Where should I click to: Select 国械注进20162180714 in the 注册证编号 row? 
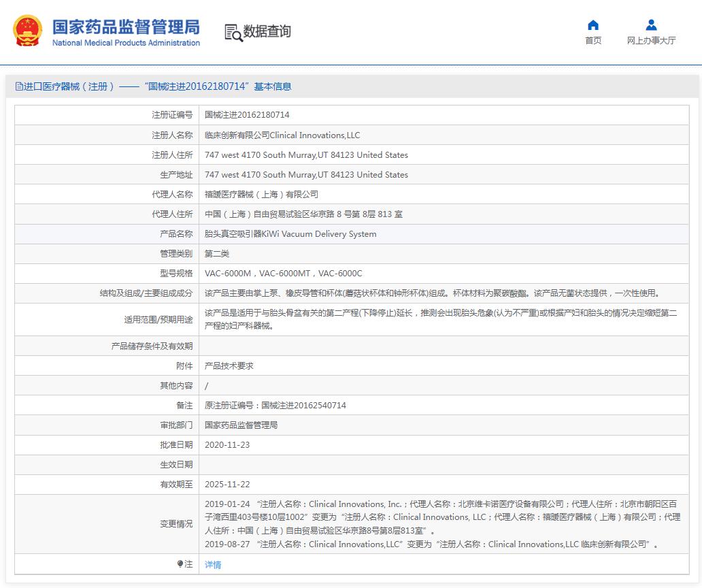[247, 114]
